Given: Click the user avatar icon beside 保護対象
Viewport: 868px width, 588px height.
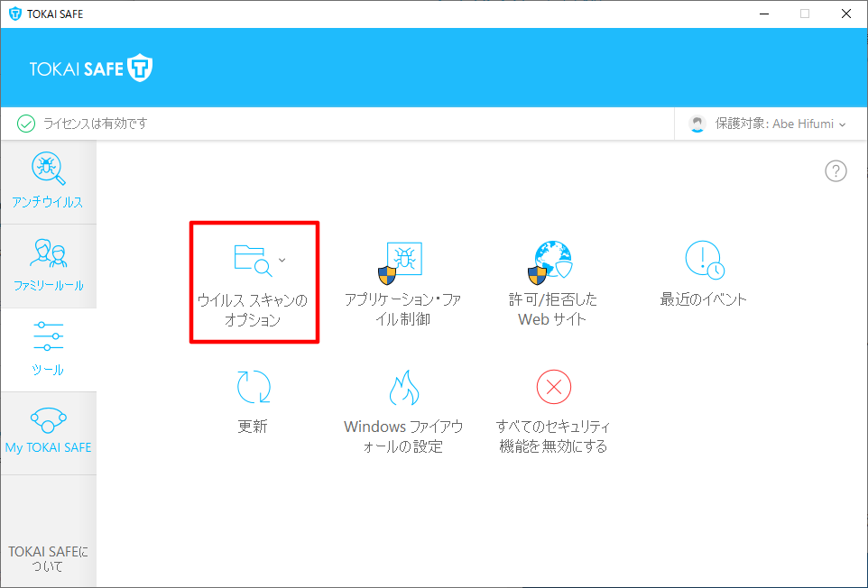Looking at the screenshot, I should [697, 124].
